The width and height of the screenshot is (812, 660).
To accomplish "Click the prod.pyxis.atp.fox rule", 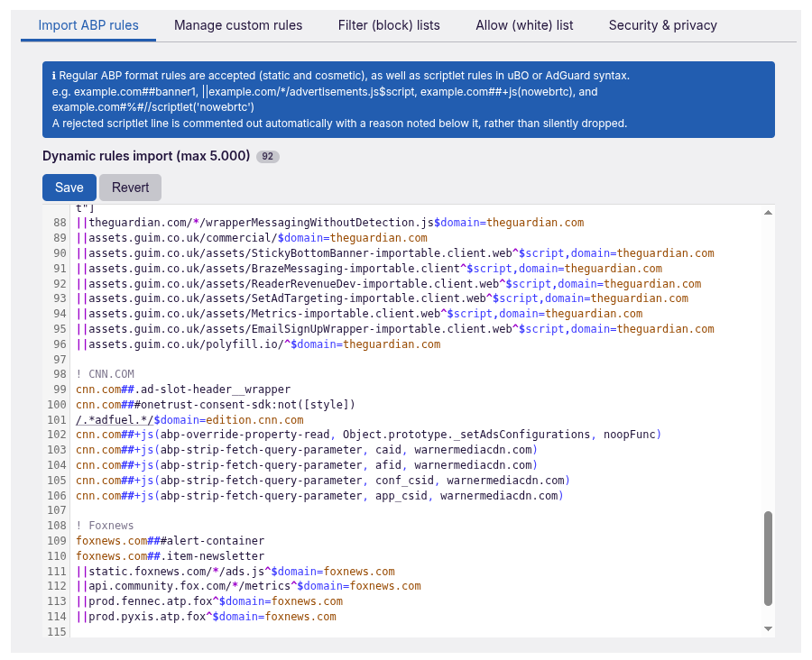I will pos(206,617).
